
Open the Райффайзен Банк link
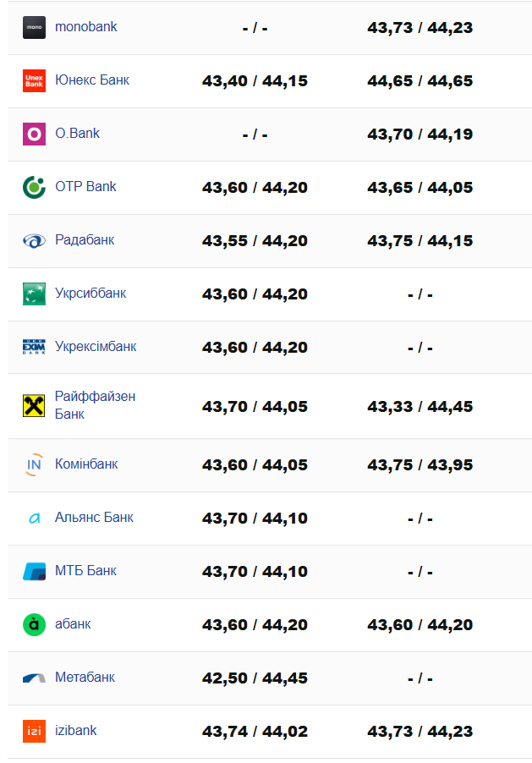tap(95, 405)
